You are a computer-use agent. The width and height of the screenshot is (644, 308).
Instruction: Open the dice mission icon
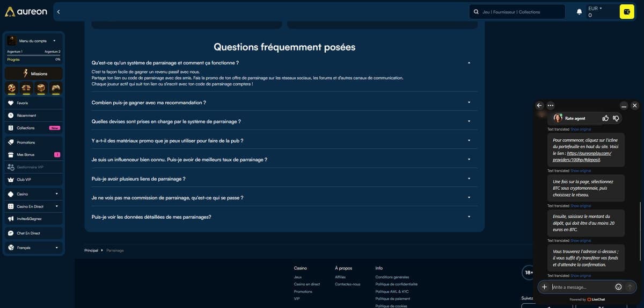point(41,88)
